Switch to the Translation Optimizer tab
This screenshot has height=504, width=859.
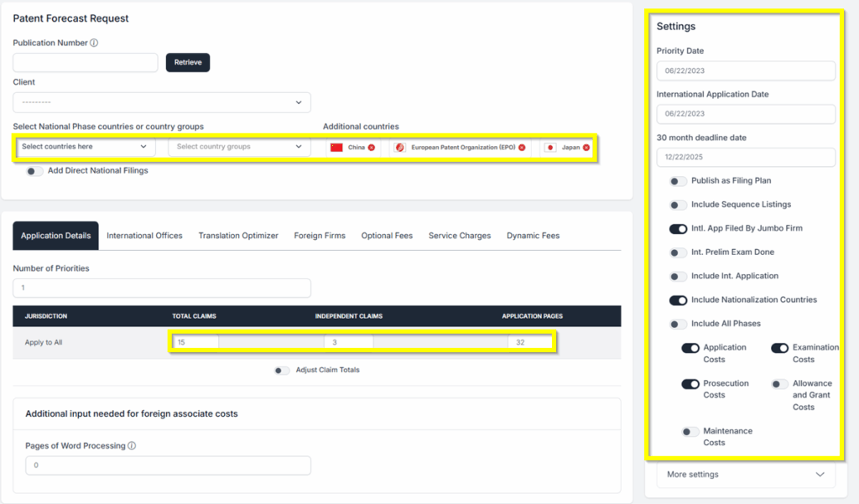tap(238, 236)
